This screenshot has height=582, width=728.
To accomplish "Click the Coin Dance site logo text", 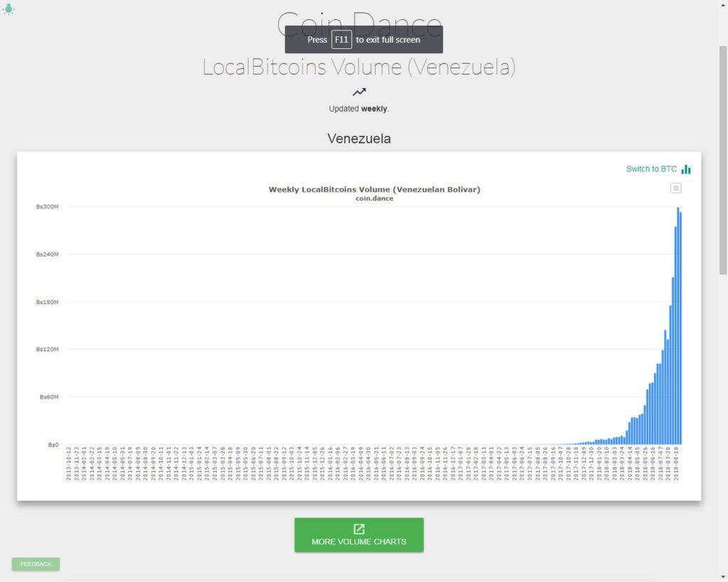I will 359,24.
